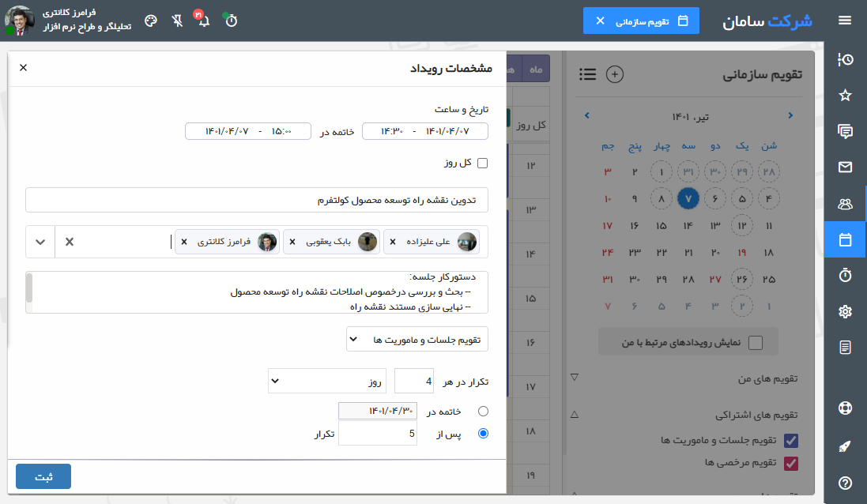The width and height of the screenshot is (867, 504).
Task: Uncheck تقویم جلسات و ماموریت ها calendar
Action: (x=790, y=441)
